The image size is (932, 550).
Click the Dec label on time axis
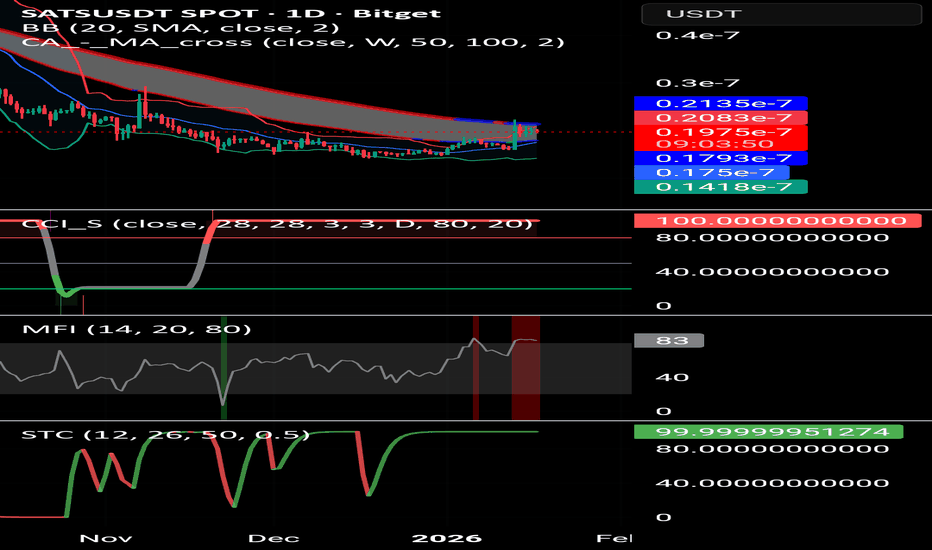(273, 539)
